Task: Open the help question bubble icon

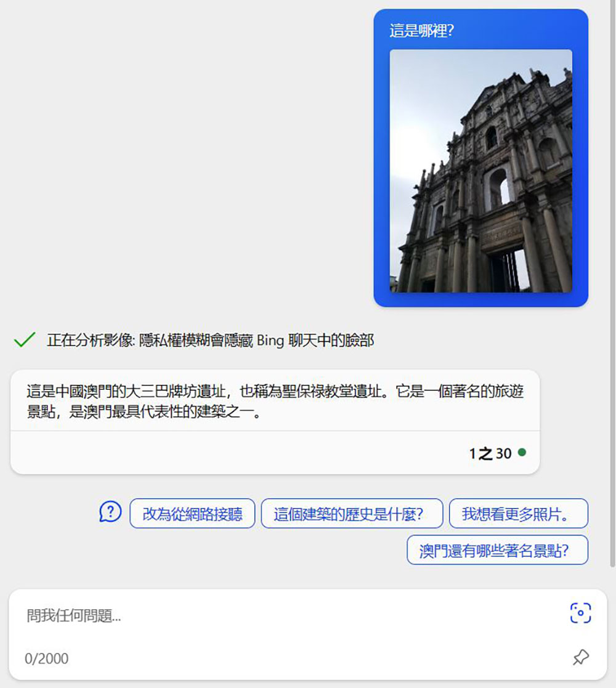Action: [110, 512]
